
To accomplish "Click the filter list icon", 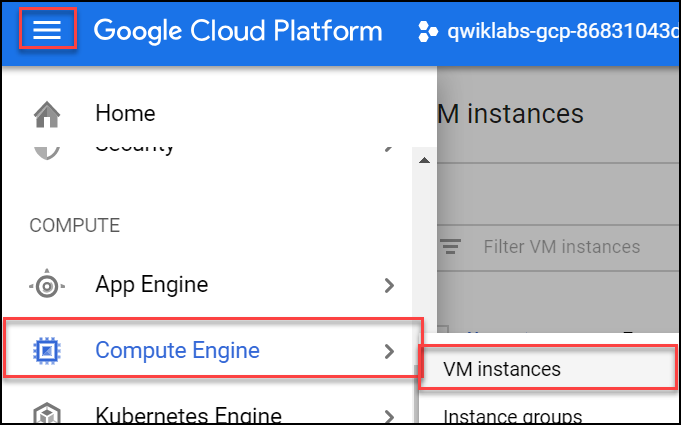I will coord(450,247).
